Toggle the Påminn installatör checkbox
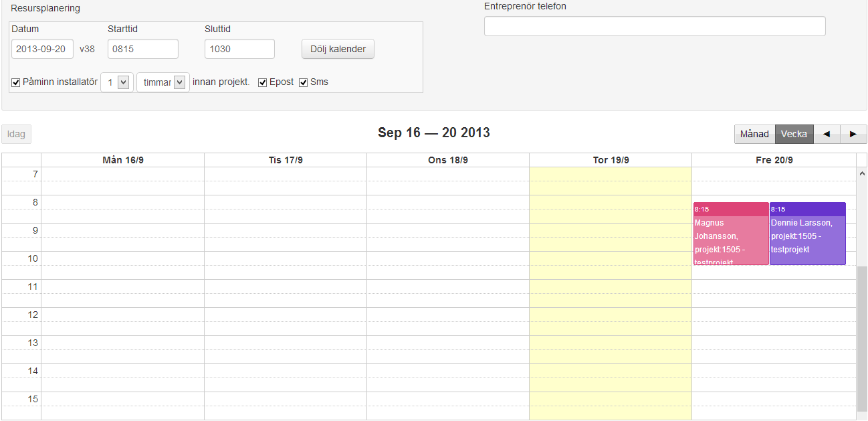This screenshot has width=868, height=421. [16, 82]
